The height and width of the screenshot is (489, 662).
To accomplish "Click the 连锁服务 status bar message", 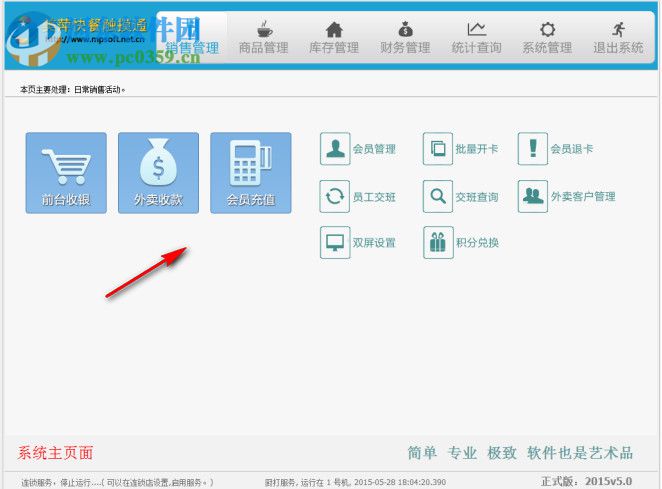I will [x=117, y=482].
